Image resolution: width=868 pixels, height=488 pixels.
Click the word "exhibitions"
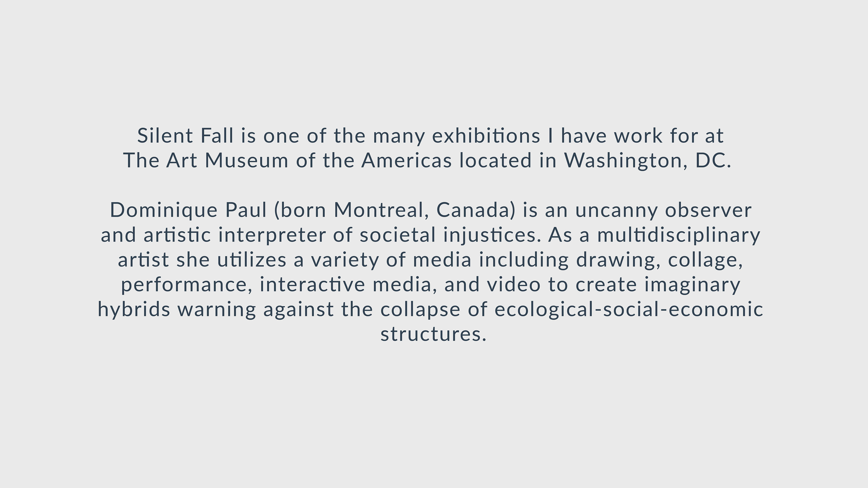pos(486,136)
